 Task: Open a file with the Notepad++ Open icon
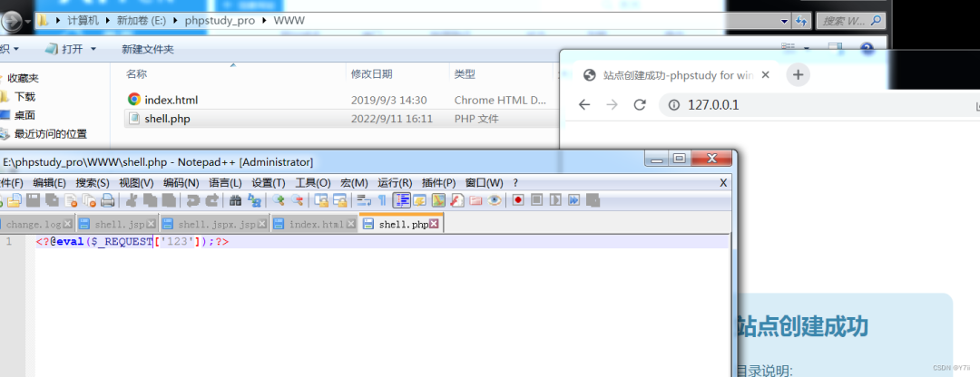(14, 200)
